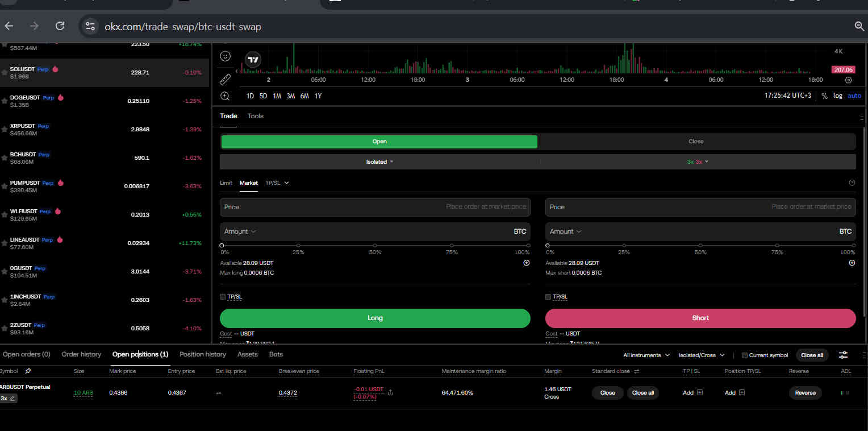
Task: Add TP | SL for ARBUSDT position
Action: click(x=692, y=393)
